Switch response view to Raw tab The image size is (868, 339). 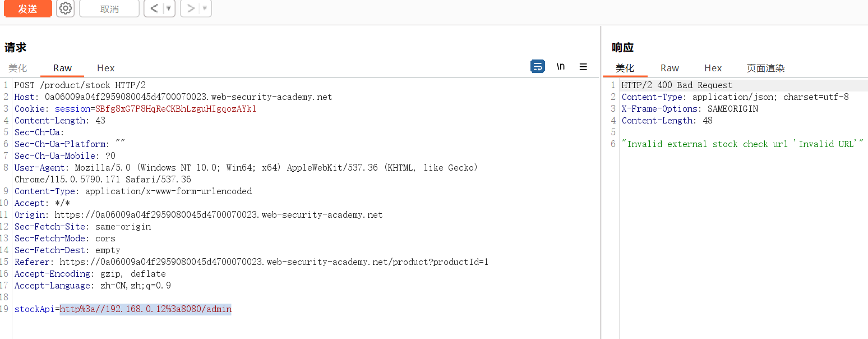click(x=670, y=68)
